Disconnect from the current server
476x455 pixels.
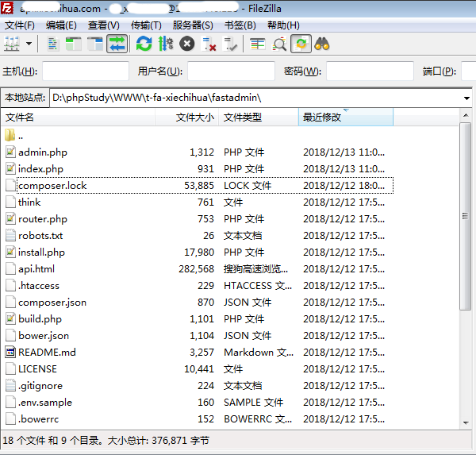209,44
